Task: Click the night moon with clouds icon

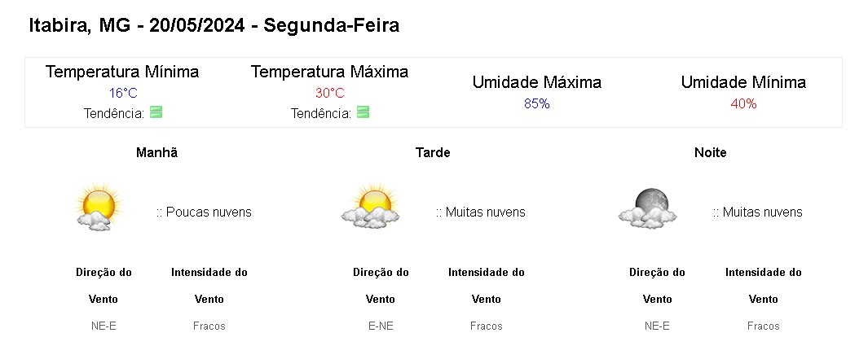Action: point(648,208)
